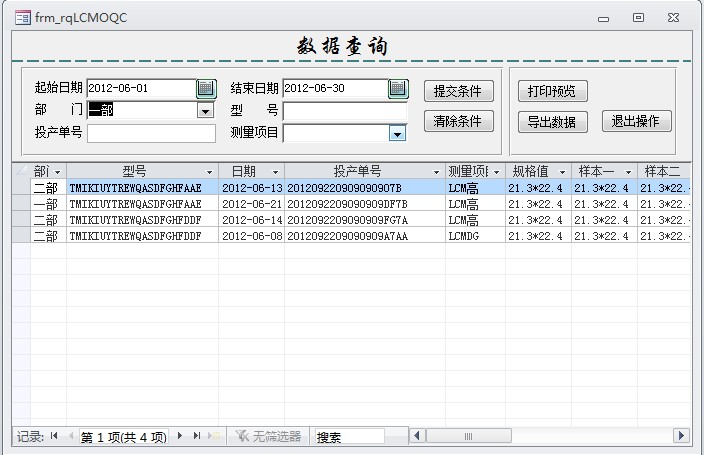Jump to last record navigation arrow
This screenshot has width=704, height=455.
pyautogui.click(x=196, y=436)
